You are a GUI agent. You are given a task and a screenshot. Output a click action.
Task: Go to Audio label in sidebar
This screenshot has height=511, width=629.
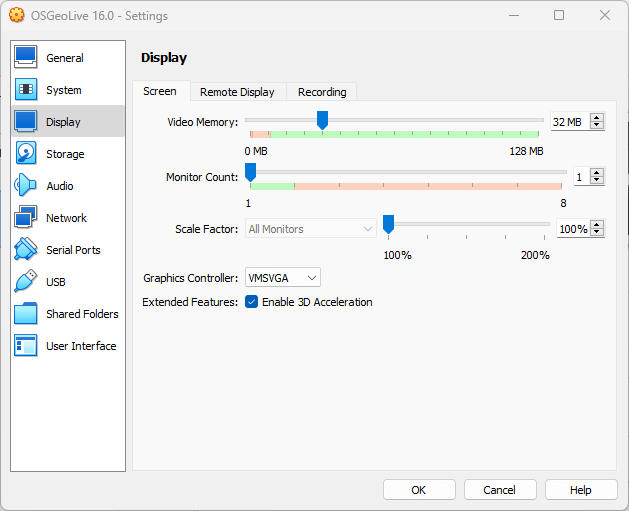point(60,186)
